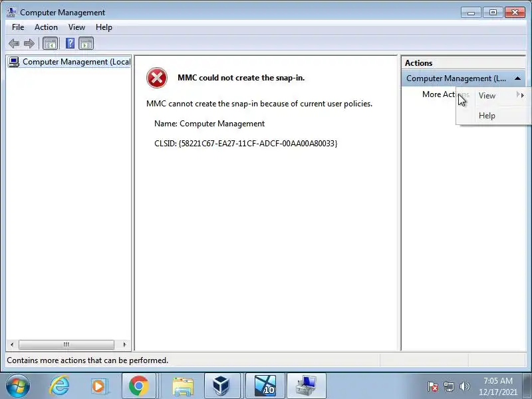Maximize the Computer Management window
The image size is (532, 399).
(x=493, y=13)
